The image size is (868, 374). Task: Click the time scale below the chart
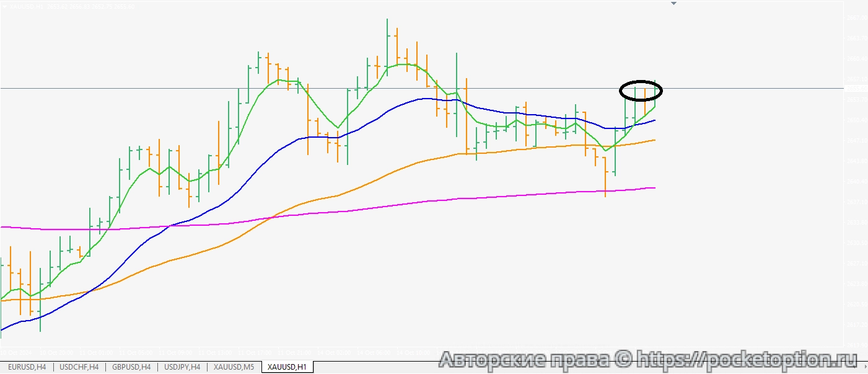372,352
